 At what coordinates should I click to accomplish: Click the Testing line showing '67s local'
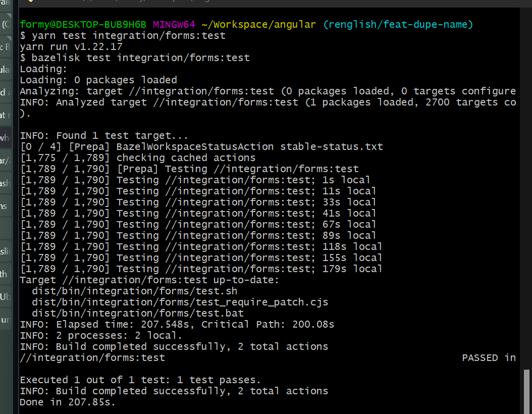point(198,225)
